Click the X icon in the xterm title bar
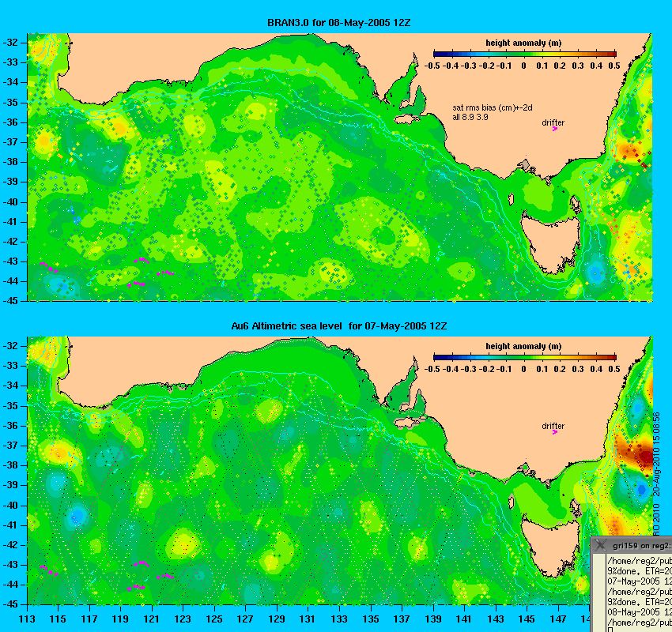 click(601, 545)
